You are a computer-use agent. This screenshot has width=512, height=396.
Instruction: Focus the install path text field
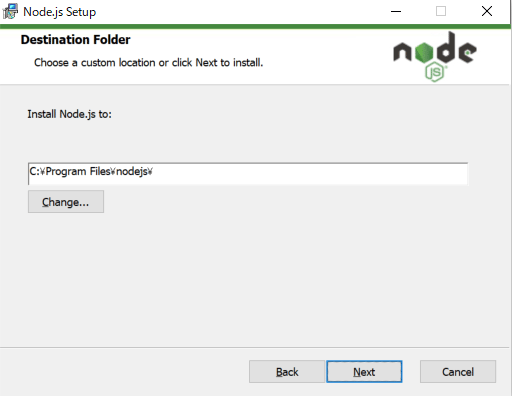coord(248,174)
